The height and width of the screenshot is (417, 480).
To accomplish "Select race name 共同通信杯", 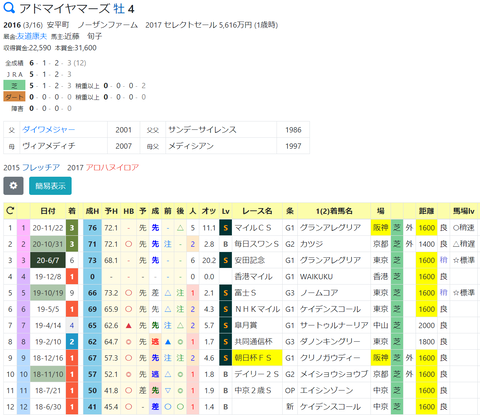I will coord(253,342).
